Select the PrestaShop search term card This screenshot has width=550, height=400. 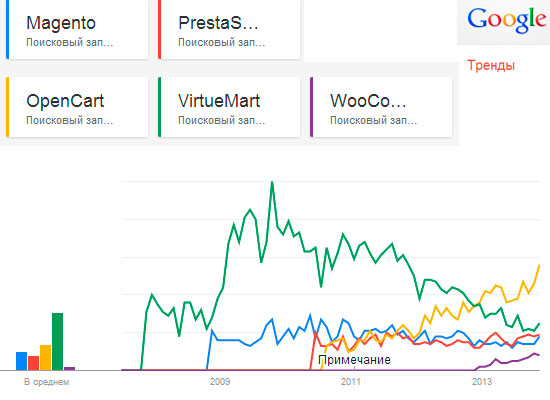point(229,29)
